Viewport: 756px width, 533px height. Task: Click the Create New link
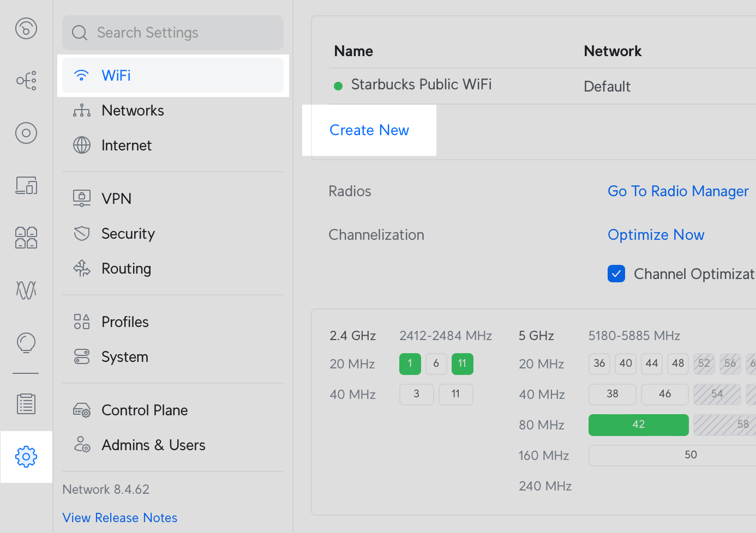click(x=369, y=130)
